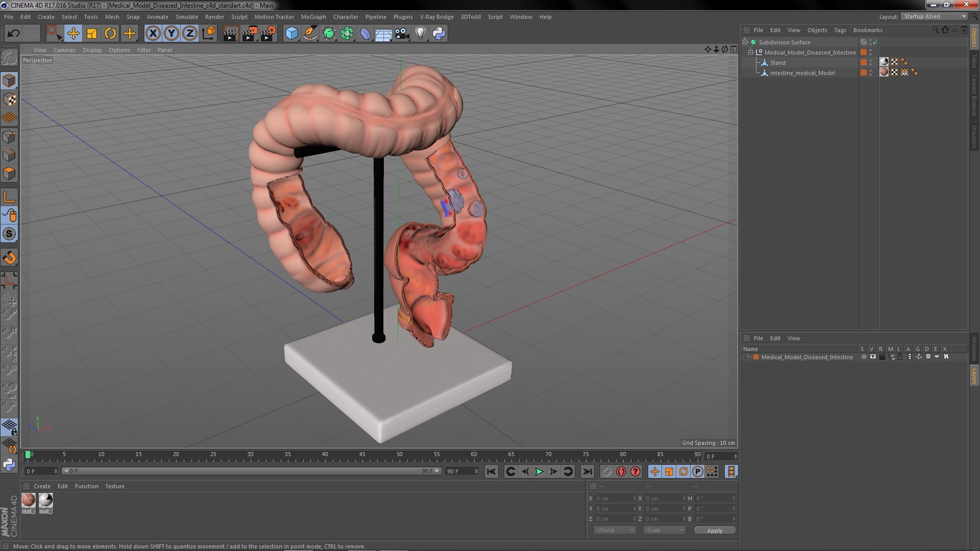Toggle Subdivision Surface enable checkmark
Viewport: 980px width, 551px height.
pos(875,42)
